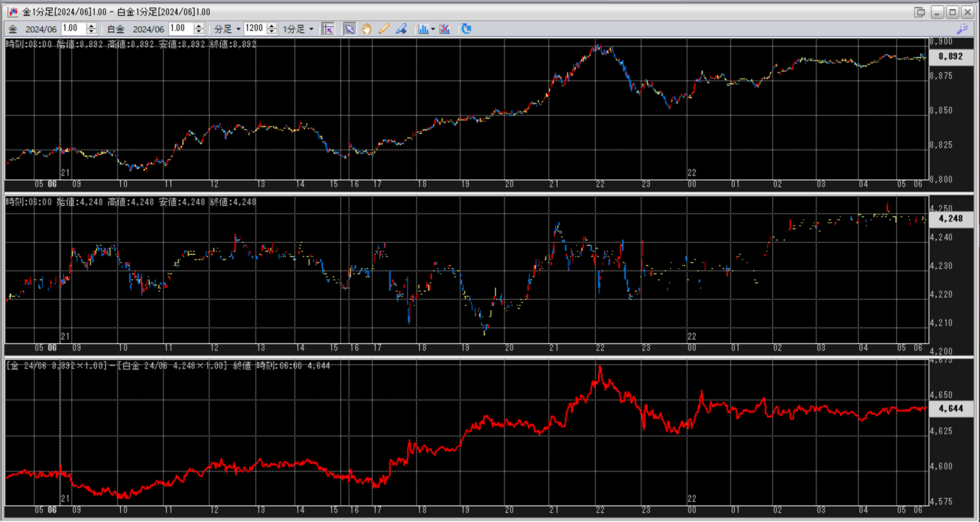Image resolution: width=980 pixels, height=522 pixels.
Task: Increase the 金 multiplier stepper value
Action: tap(91, 26)
